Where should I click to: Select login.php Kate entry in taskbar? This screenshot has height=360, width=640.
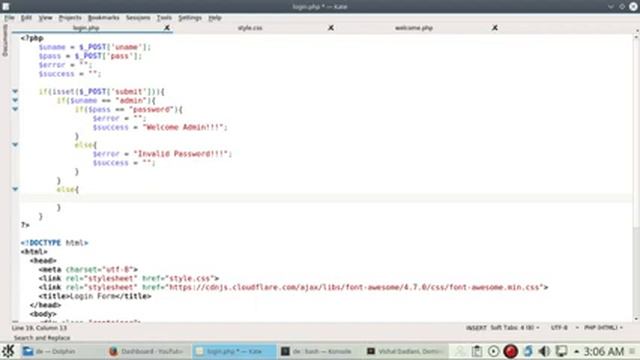pos(234,351)
